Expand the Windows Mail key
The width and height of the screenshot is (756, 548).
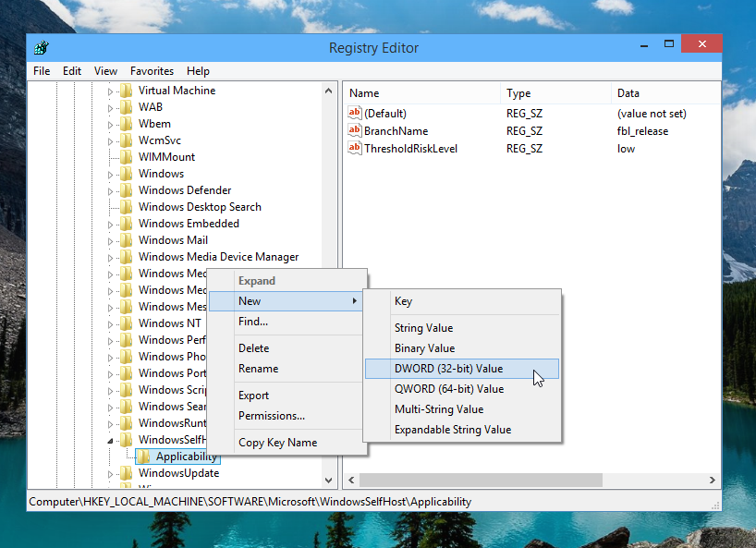[110, 241]
